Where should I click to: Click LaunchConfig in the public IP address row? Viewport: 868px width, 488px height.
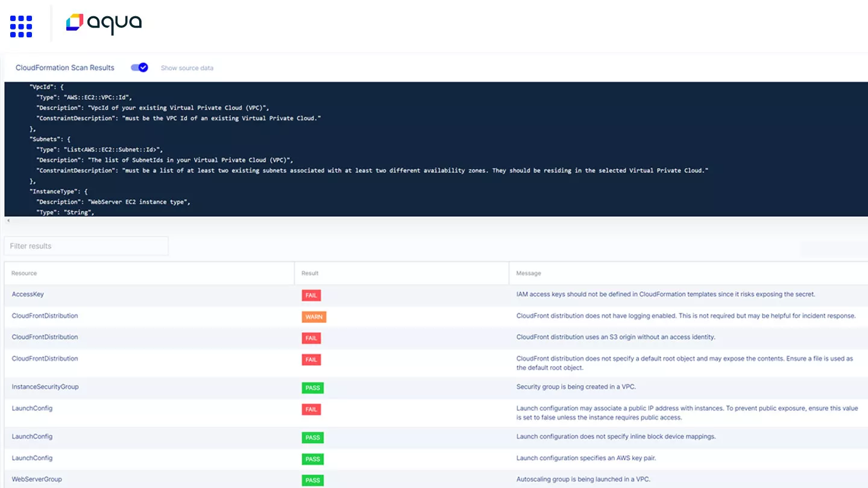pos(32,408)
